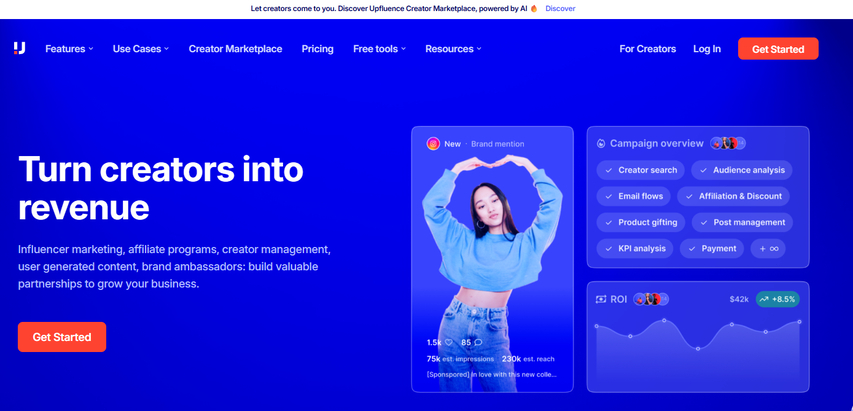
Task: Toggle the KPI analysis chip
Action: pos(635,248)
